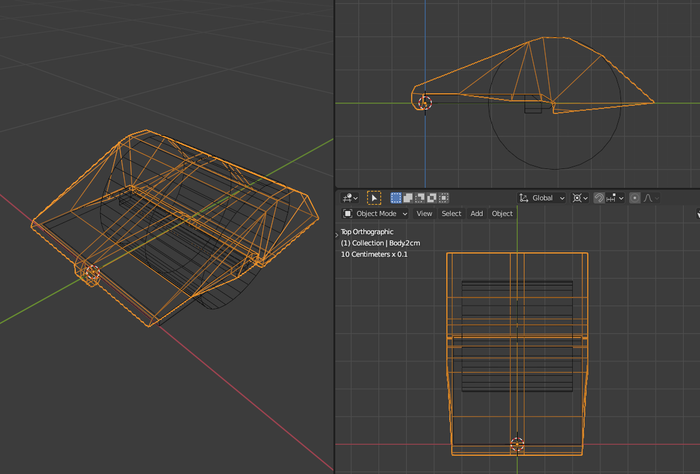Select the Tweak select tool icon
Viewport: 700px width, 474px height.
(374, 198)
